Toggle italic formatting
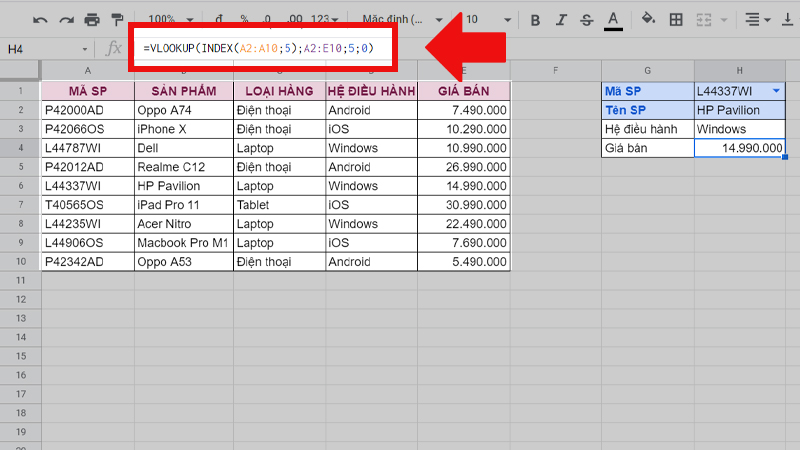Screen dimensions: 800x450 click(561, 20)
